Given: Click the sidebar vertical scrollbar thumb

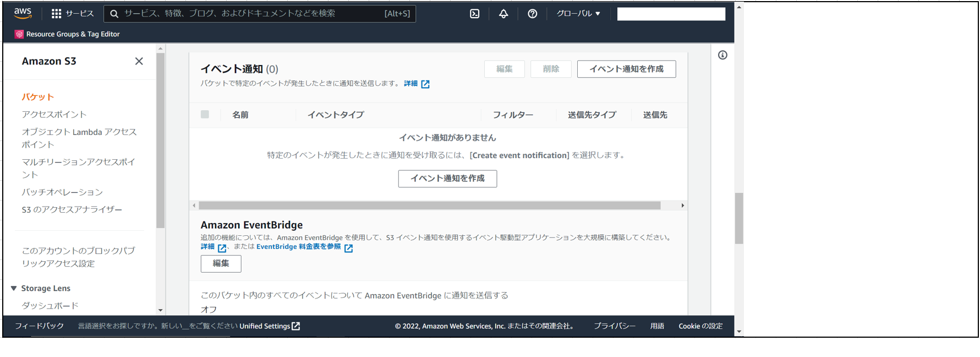Looking at the screenshot, I should click(161, 140).
